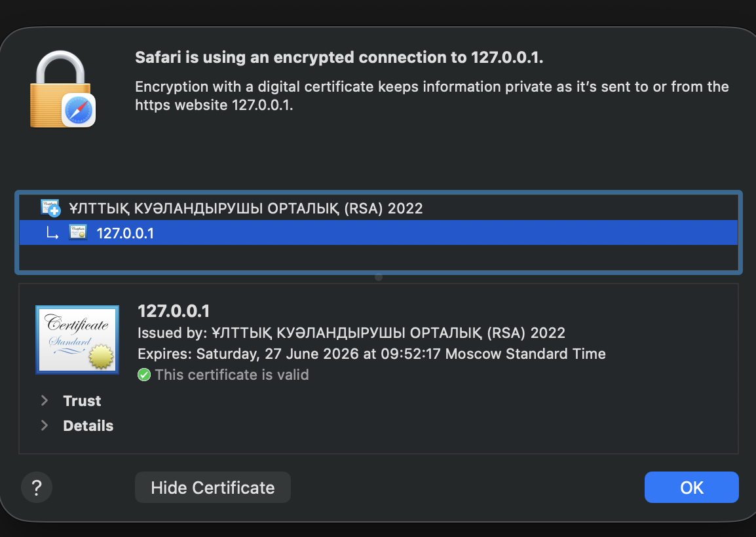Click the help question mark button
Viewport: 756px width, 537px height.
37,487
